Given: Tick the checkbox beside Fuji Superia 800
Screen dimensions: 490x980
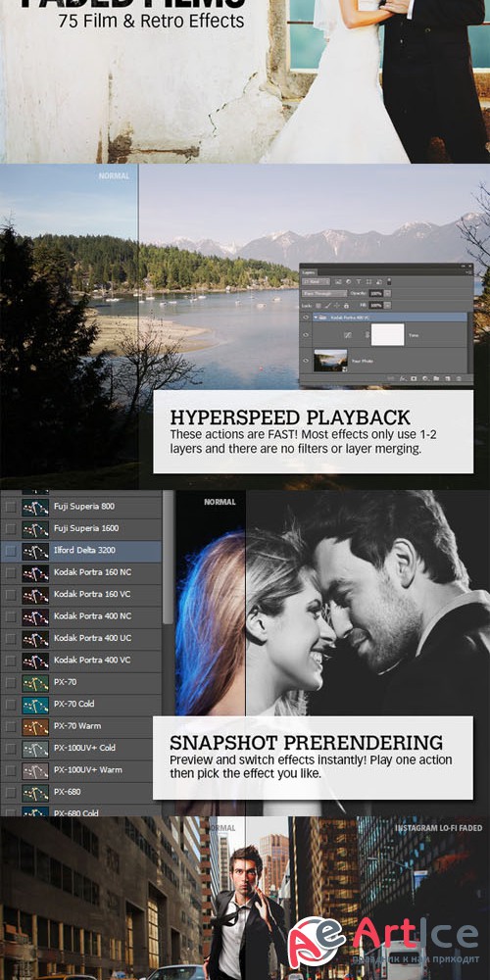Looking at the screenshot, I should [11, 507].
